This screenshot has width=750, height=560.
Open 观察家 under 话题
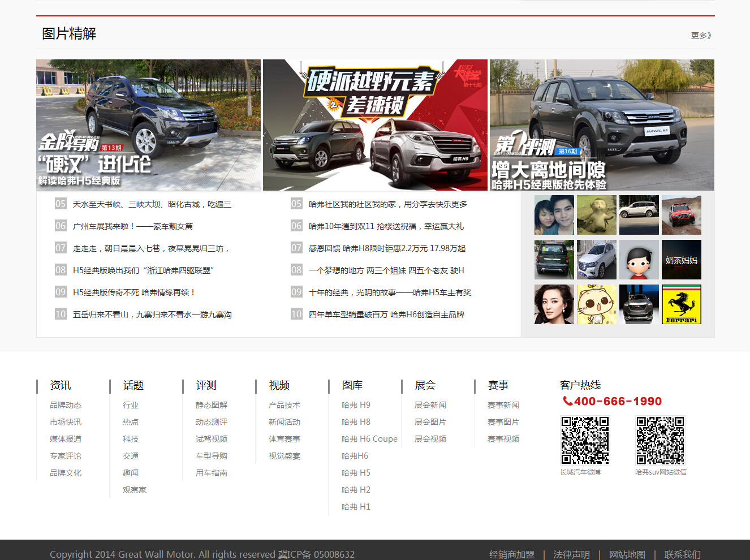(x=135, y=490)
